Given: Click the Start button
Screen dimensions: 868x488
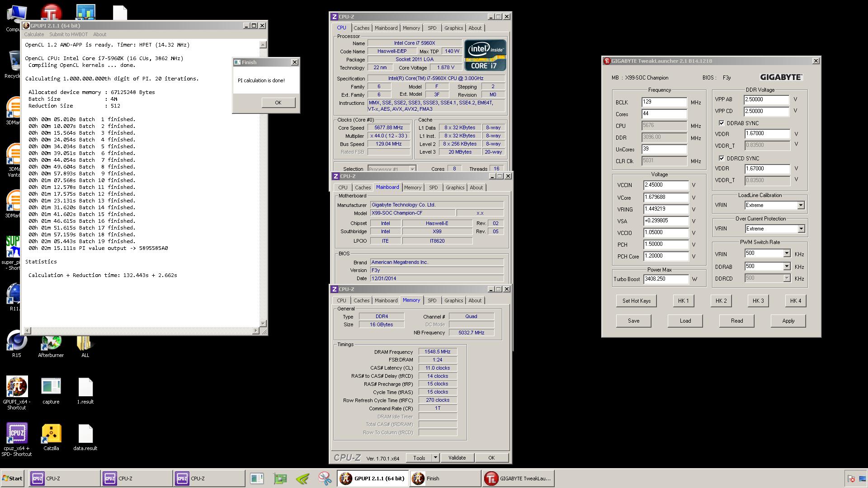Looking at the screenshot, I should pos(13,478).
